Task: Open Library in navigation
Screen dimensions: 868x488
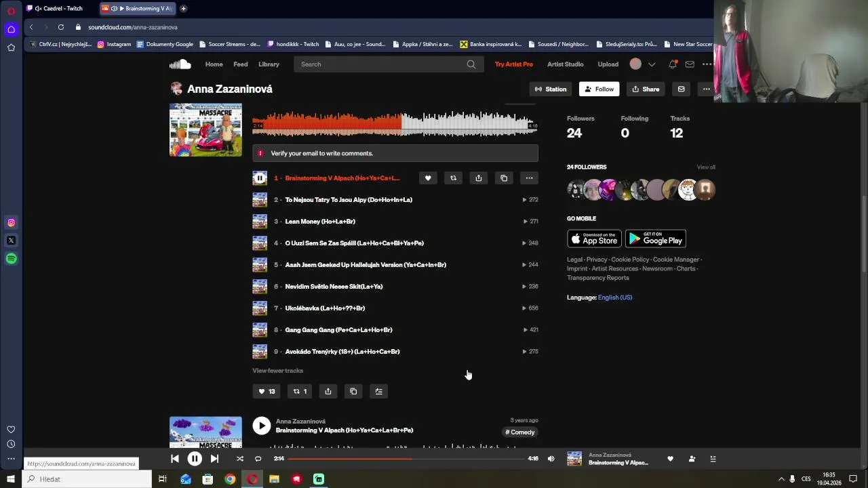Action: click(x=269, y=64)
